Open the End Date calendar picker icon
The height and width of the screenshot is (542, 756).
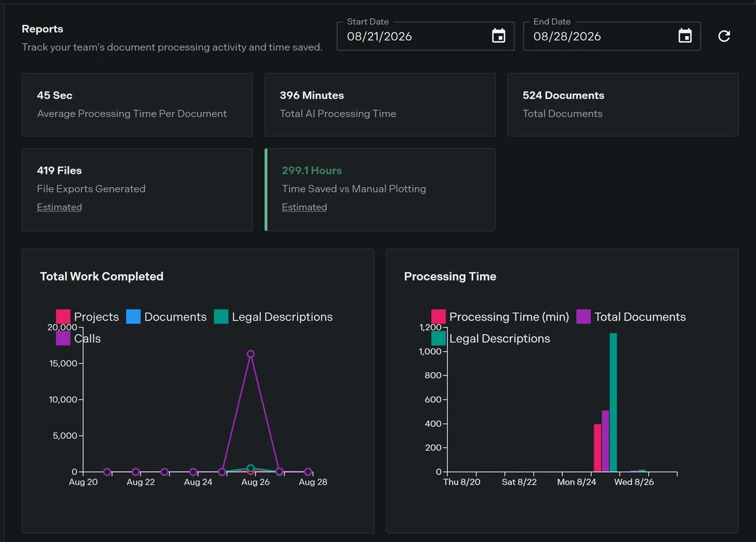685,36
